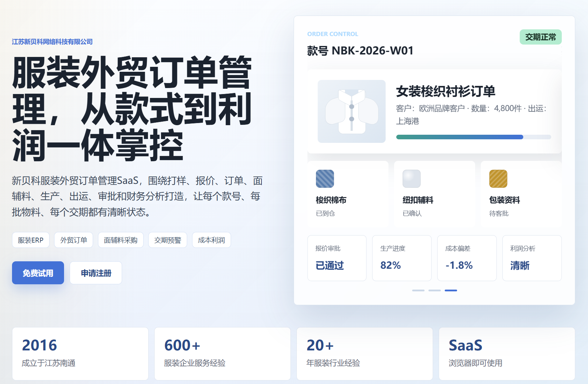Select the third active carousel indicator
Screen dimensions: 588x384
[451, 290]
